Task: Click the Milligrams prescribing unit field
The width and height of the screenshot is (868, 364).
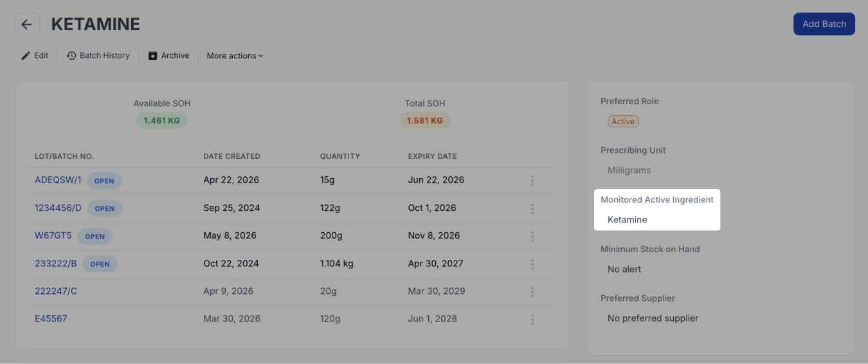Action: pyautogui.click(x=629, y=170)
